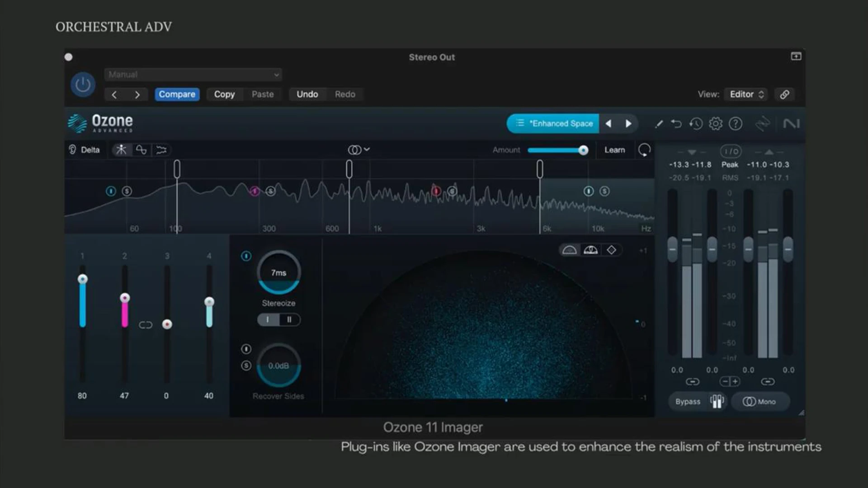Toggle the plug-in power button

pos(83,84)
